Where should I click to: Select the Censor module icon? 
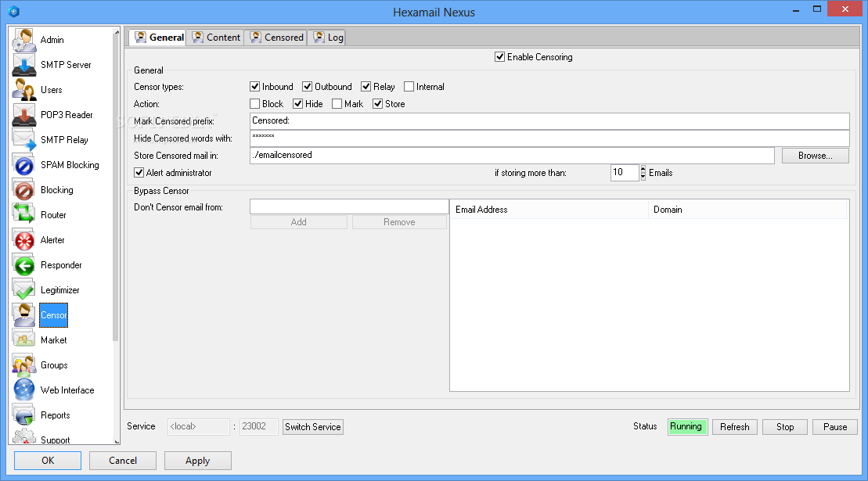pyautogui.click(x=24, y=315)
